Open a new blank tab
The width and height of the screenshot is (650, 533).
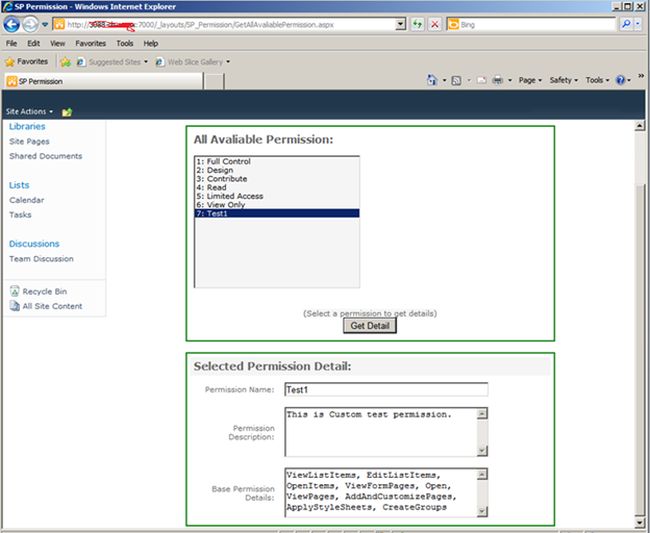point(214,81)
